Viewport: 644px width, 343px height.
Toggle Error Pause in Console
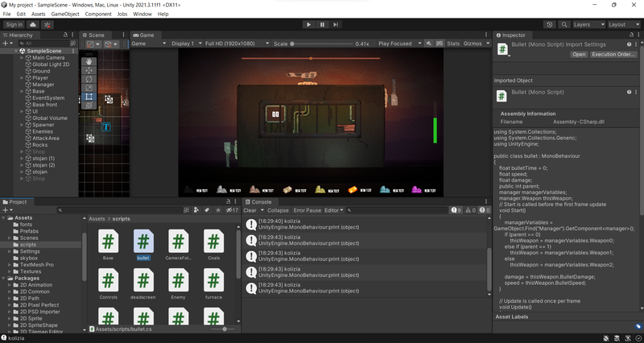click(308, 210)
